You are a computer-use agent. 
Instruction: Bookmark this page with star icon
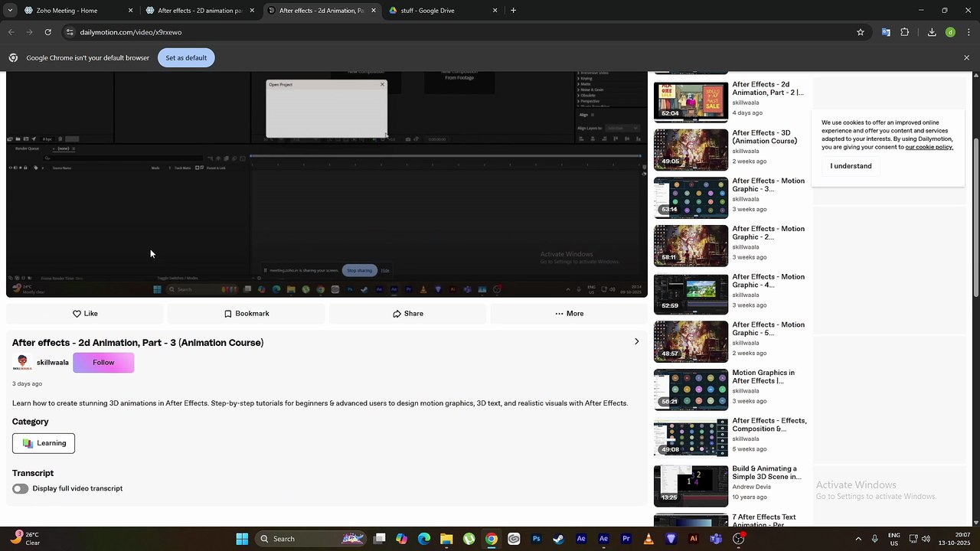861,32
